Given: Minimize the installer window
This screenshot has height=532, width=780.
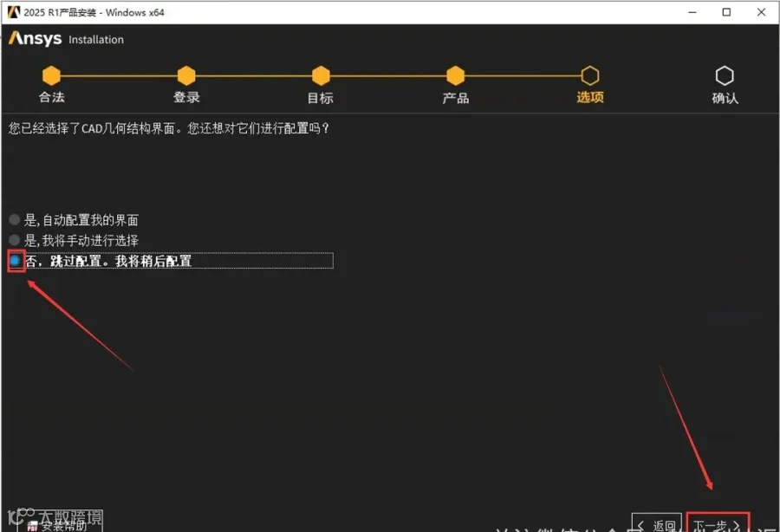Looking at the screenshot, I should pos(692,12).
